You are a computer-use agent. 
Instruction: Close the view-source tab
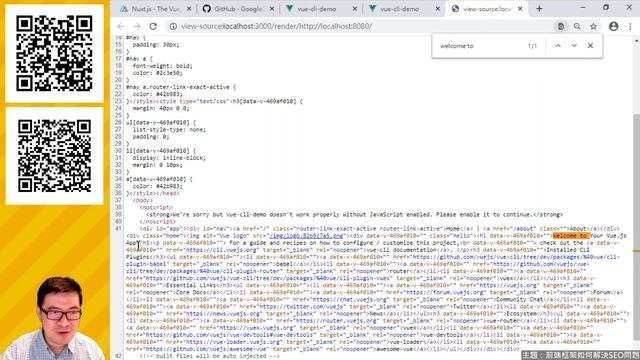[x=520, y=9]
